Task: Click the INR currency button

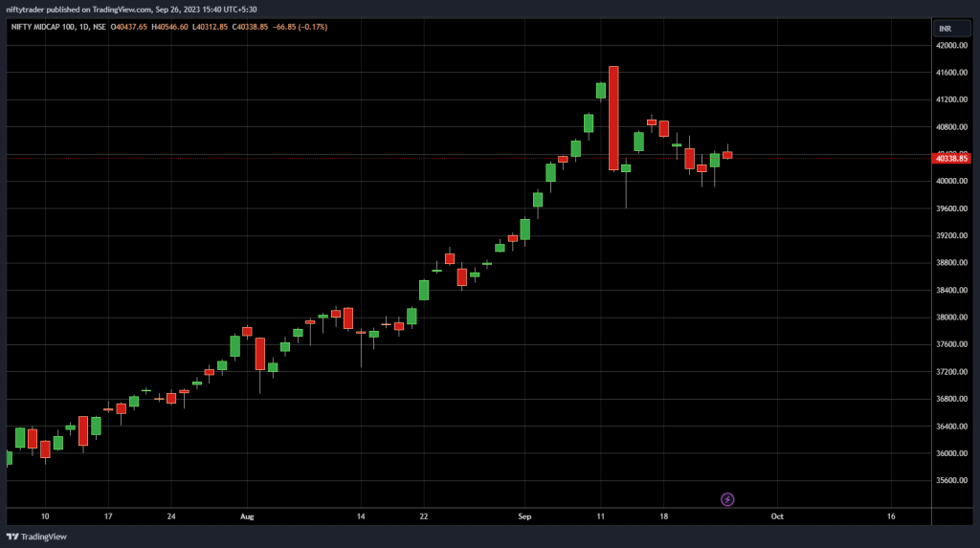Action: (952, 29)
